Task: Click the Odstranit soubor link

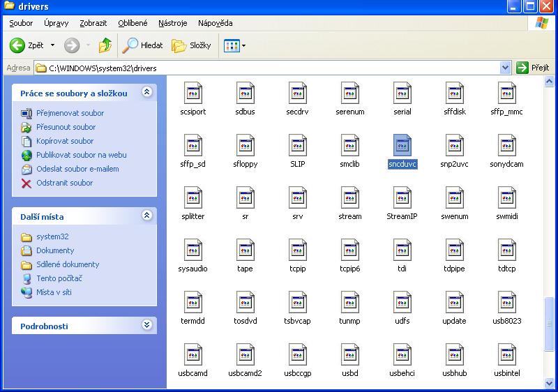Action: click(64, 183)
